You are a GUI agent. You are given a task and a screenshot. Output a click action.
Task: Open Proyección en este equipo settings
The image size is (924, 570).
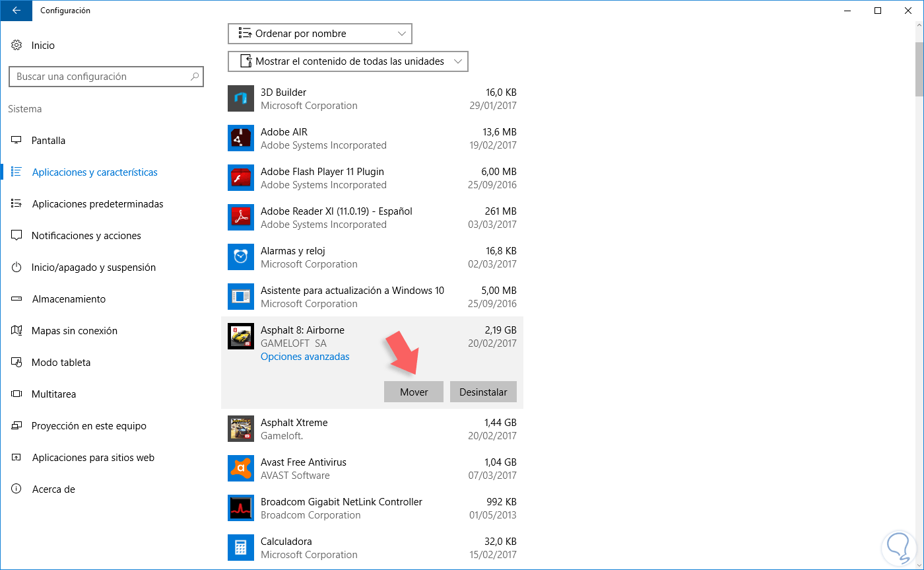click(x=89, y=426)
